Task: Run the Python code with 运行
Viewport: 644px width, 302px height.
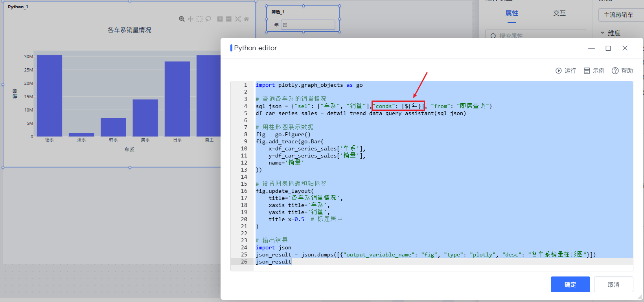Action: 566,71
